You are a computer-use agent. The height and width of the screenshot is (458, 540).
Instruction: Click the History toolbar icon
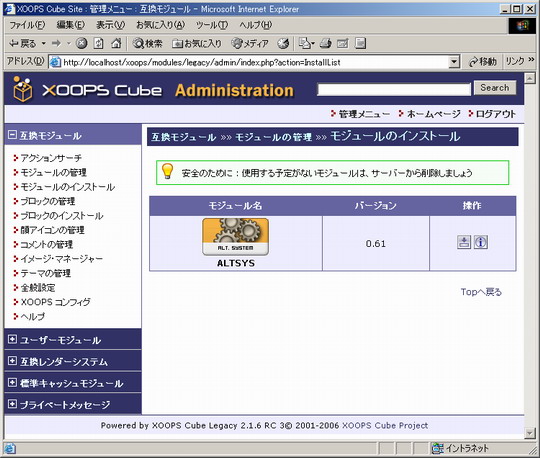click(283, 43)
